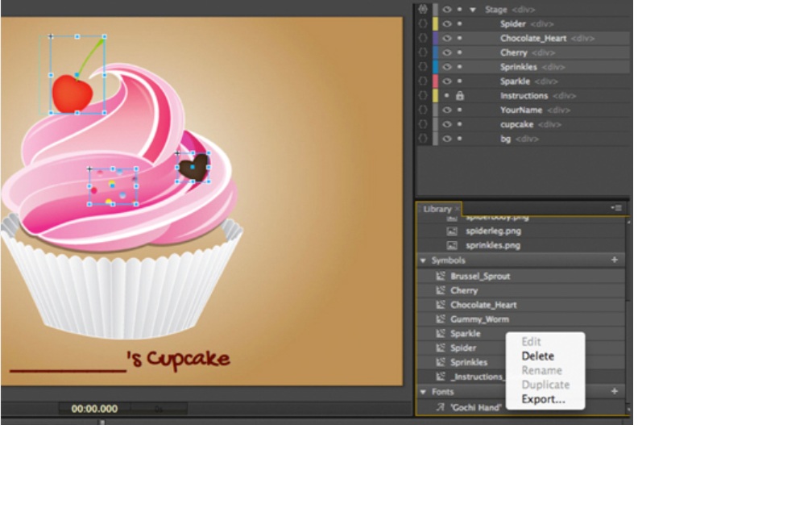The width and height of the screenshot is (812, 508).
Task: Add a new symbol with plus icon
Action: tap(615, 260)
